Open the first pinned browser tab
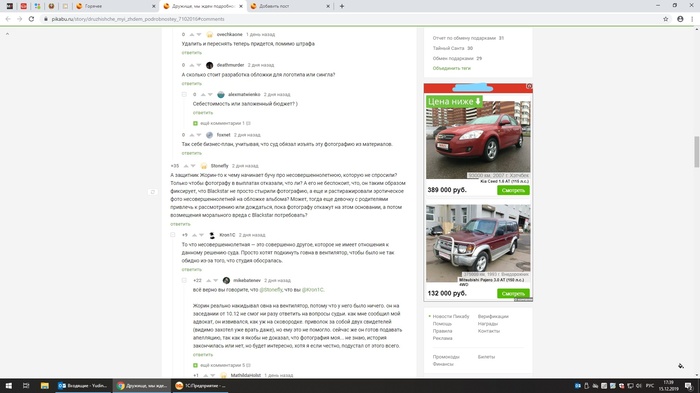The height and width of the screenshot is (393, 700). pos(9,6)
